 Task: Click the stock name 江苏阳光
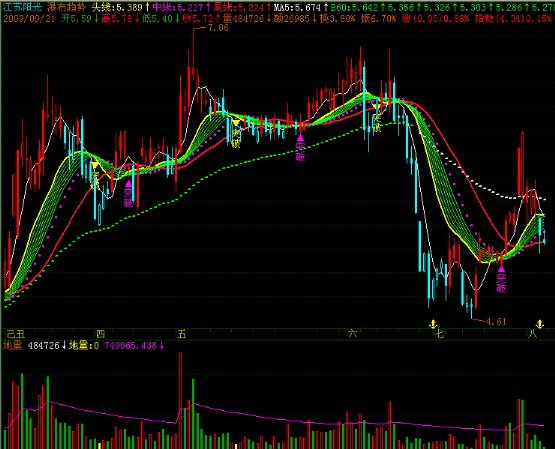pos(21,7)
